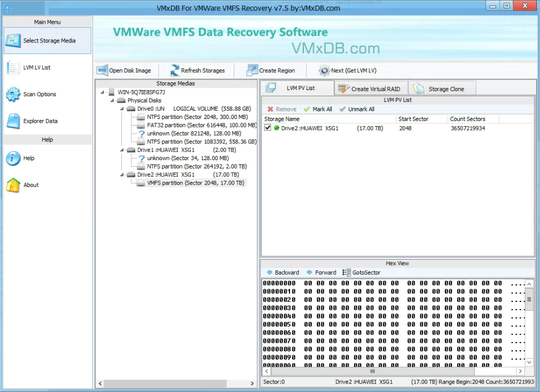Click the blue Help info icon
The image size is (540, 392).
[x=13, y=158]
